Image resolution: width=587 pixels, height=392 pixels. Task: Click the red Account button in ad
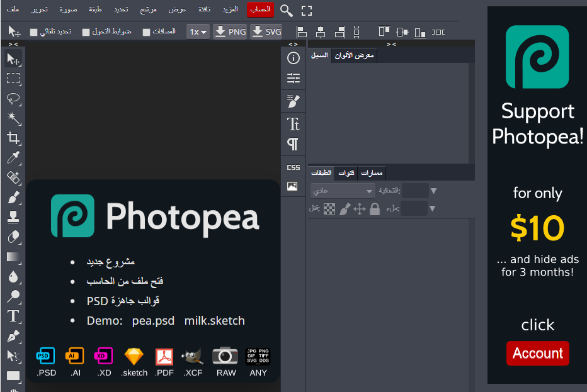538,353
